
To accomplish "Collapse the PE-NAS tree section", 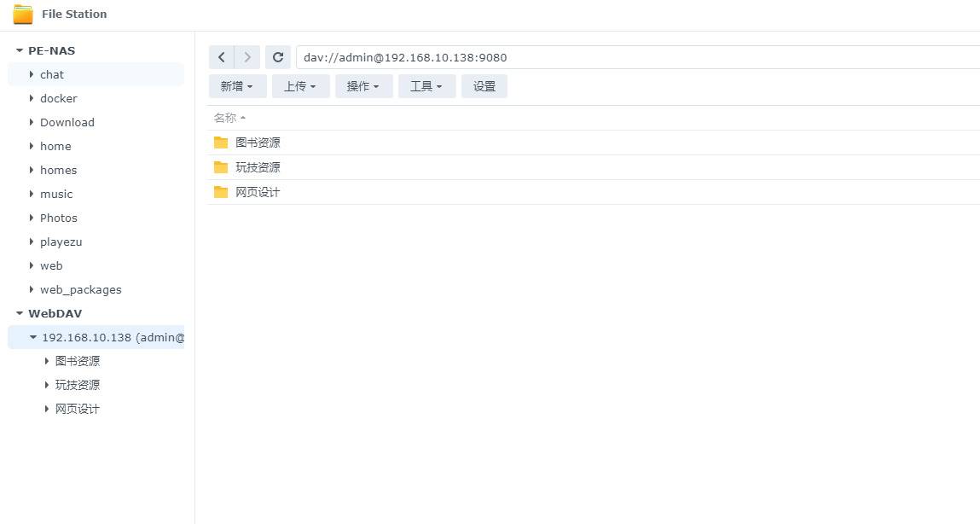I will [x=19, y=50].
